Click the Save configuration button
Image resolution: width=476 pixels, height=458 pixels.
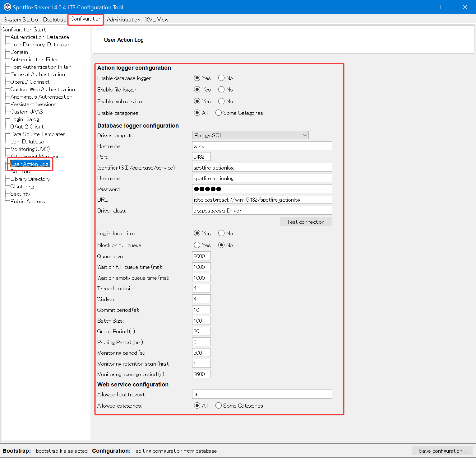point(442,451)
